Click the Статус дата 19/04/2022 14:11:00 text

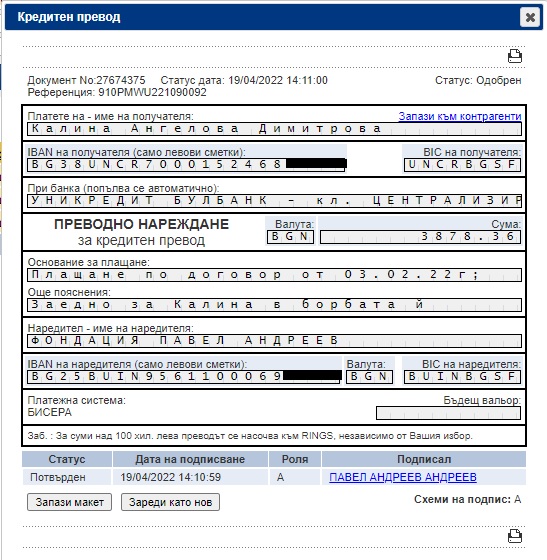(x=244, y=80)
